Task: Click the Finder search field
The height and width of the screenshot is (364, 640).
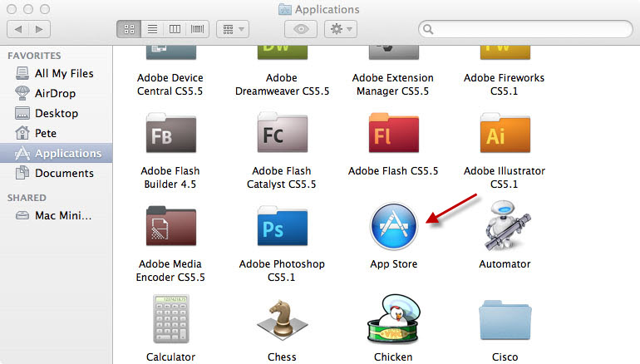Action: click(x=525, y=29)
